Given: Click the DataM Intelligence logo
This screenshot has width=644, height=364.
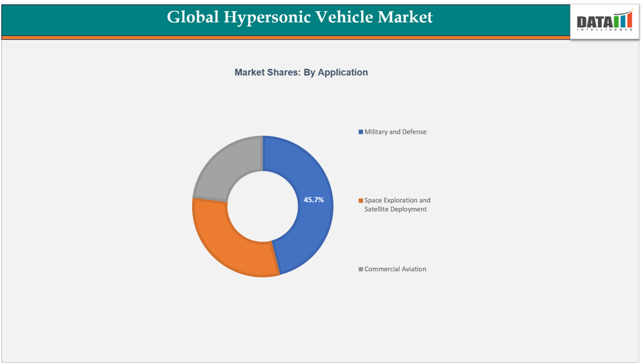Looking at the screenshot, I should click(x=605, y=21).
